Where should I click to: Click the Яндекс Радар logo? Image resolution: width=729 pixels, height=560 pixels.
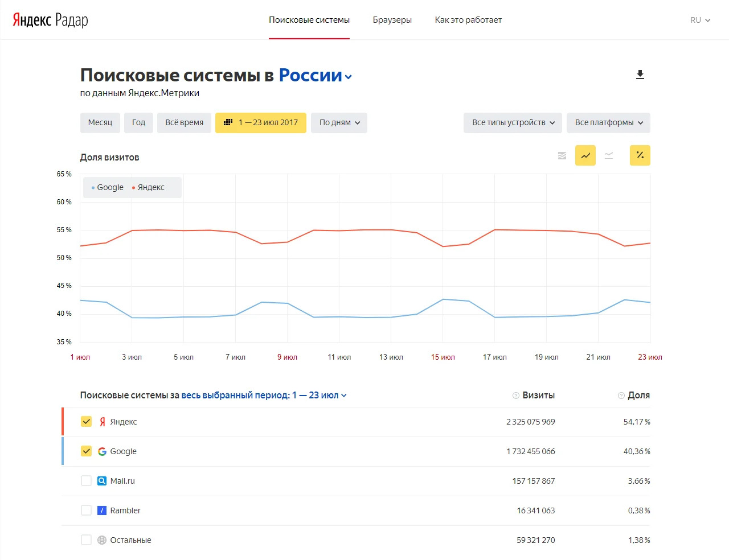(50, 20)
